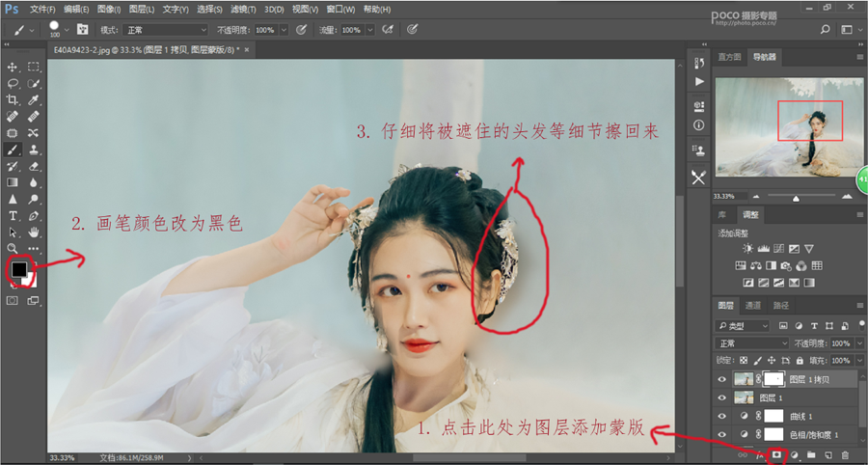Viewport: 868px width, 465px height.
Task: Hide the 图层 1 layer
Action: point(721,397)
